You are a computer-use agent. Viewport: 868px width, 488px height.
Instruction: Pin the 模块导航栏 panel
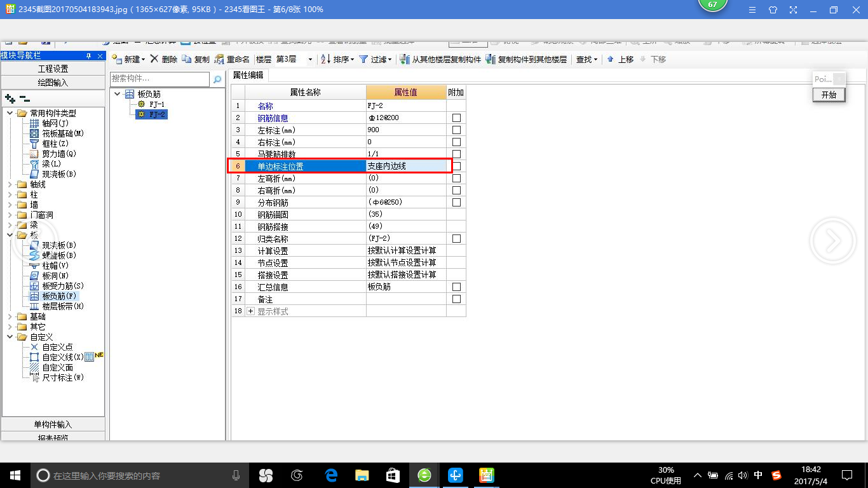pyautogui.click(x=89, y=56)
